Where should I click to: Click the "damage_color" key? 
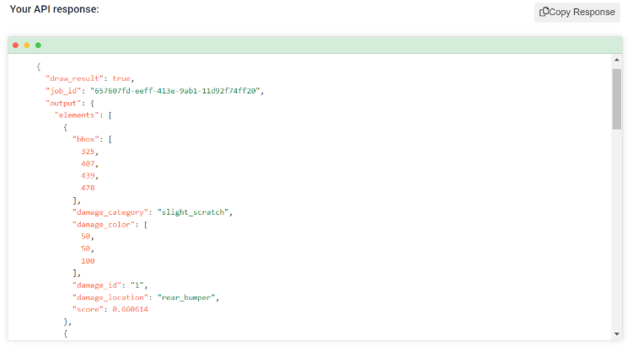104,224
